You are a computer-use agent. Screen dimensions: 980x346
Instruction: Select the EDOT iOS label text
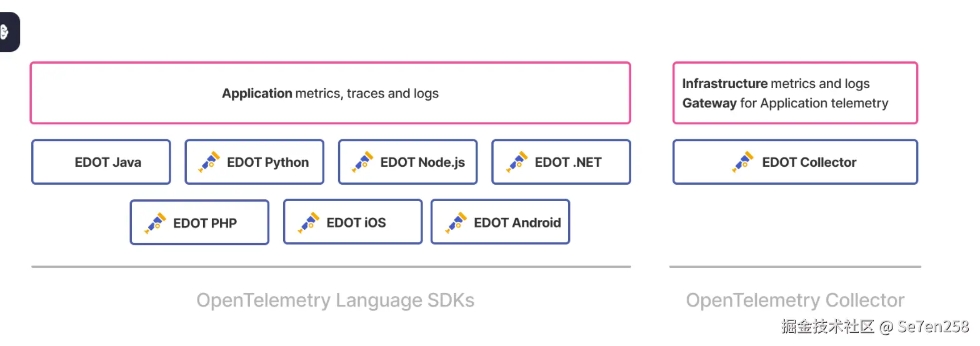356,222
